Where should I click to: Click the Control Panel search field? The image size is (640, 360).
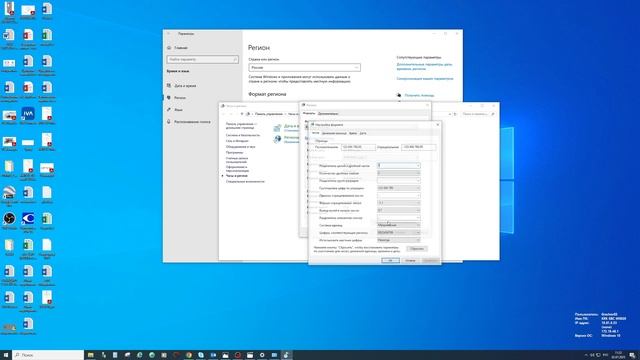[x=478, y=114]
